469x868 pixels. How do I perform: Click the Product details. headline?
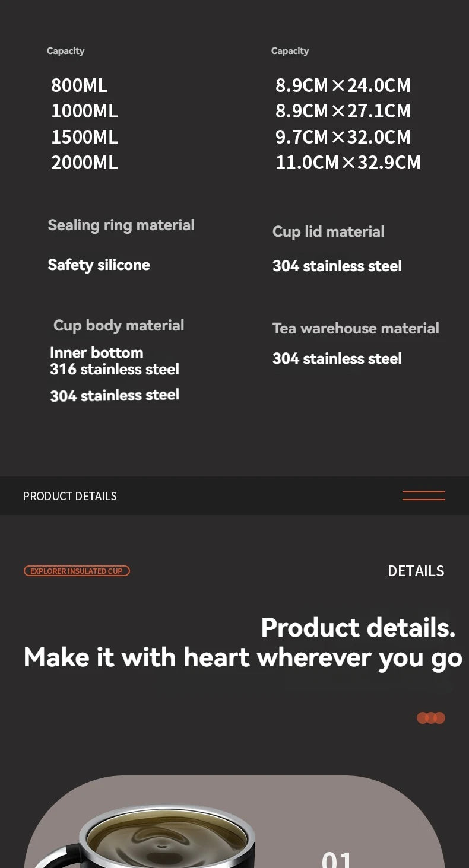[358, 627]
